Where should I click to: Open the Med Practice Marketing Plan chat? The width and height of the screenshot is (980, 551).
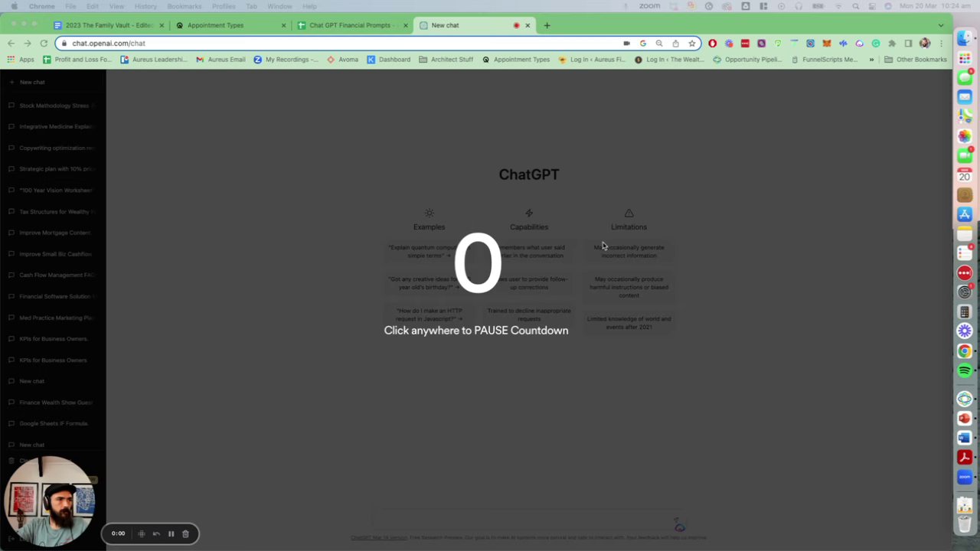coord(53,318)
